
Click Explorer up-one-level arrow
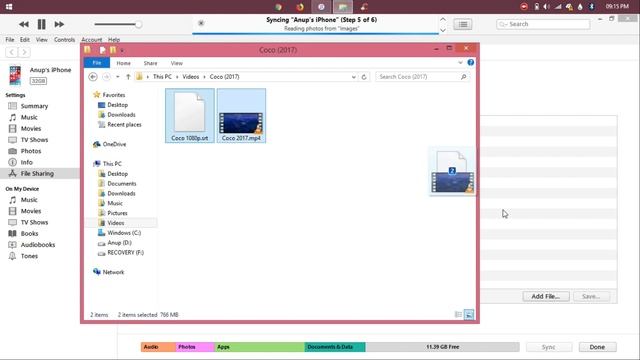(x=128, y=77)
